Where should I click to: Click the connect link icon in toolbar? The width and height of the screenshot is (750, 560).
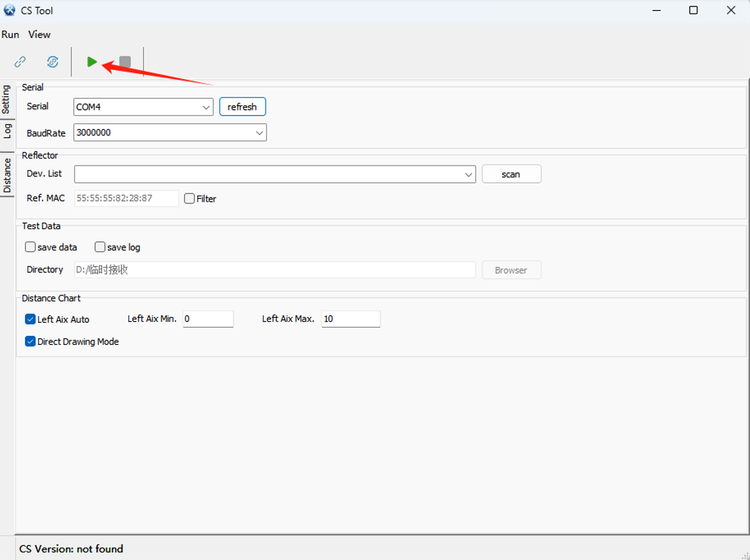(20, 62)
